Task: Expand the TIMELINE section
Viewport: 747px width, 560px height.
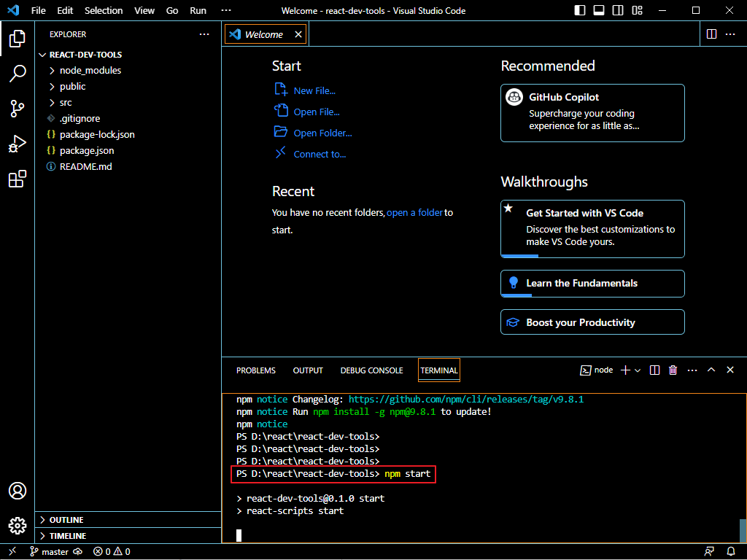Action: 128,536
